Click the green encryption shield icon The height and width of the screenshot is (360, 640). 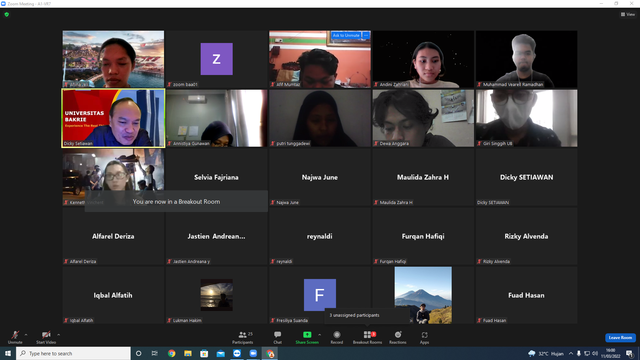(x=7, y=14)
